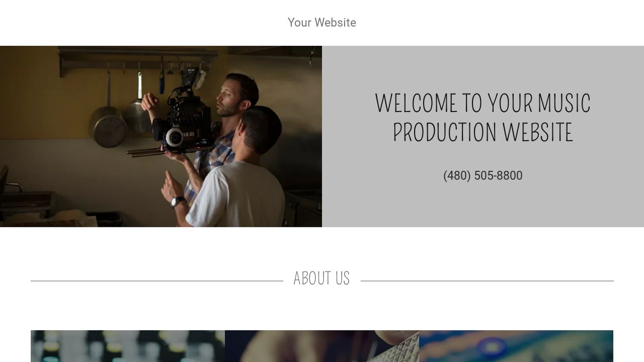The width and height of the screenshot is (644, 362).
Task: Call the (480) 505-8800 phone number
Action: coord(483,175)
